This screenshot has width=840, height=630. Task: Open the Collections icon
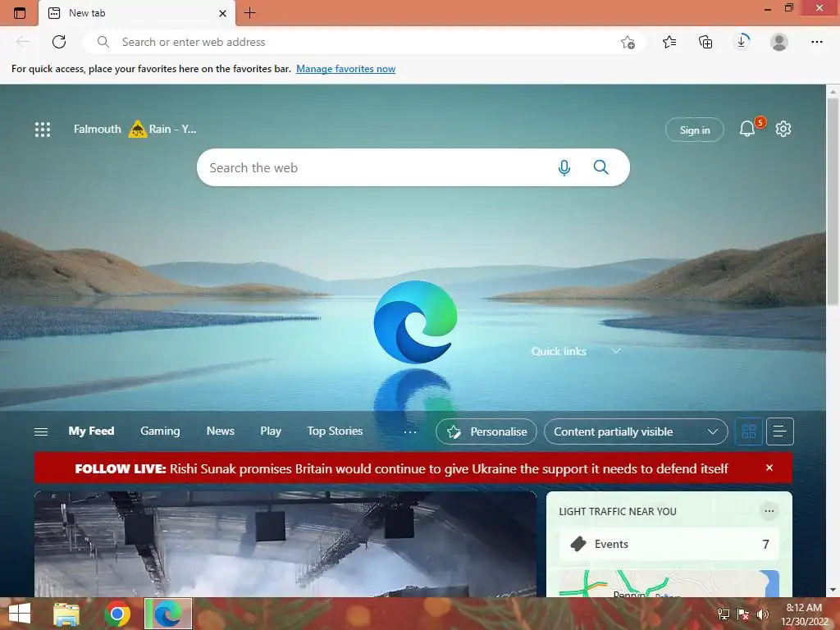coord(705,42)
